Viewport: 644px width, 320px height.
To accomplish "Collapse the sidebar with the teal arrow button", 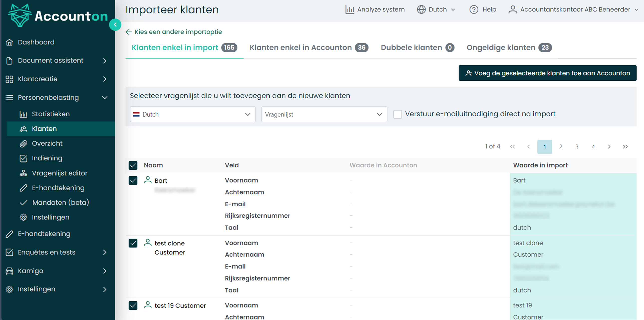I will click(115, 24).
